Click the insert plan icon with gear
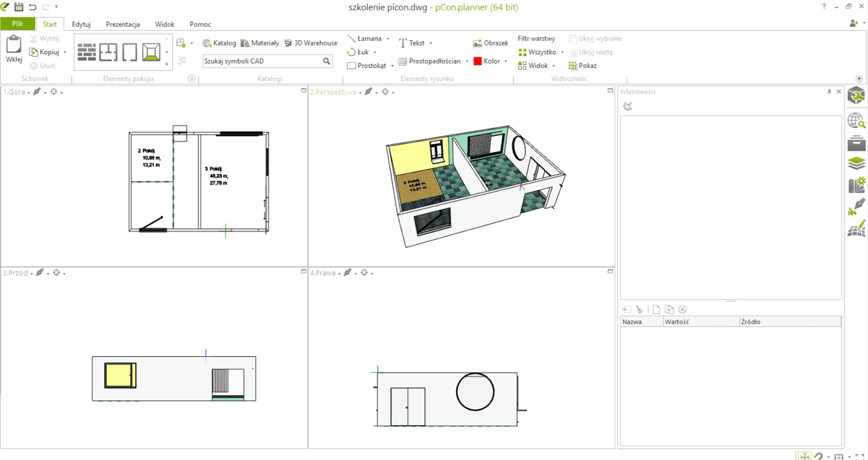The image size is (868, 460). 181,43
